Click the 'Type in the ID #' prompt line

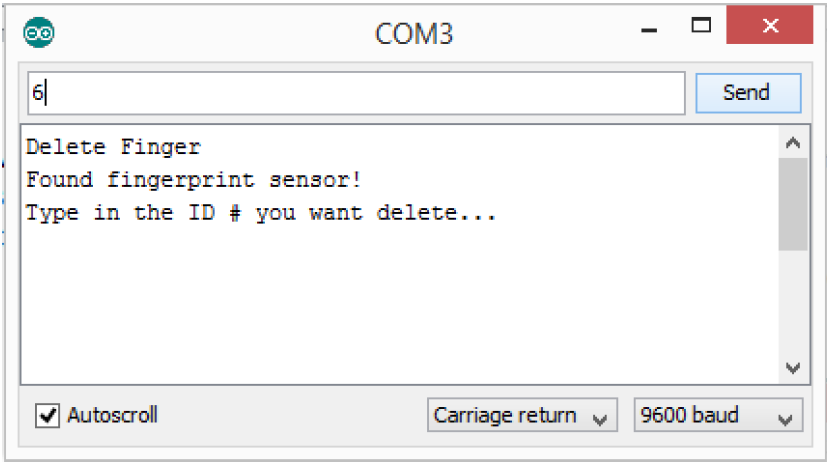click(261, 214)
